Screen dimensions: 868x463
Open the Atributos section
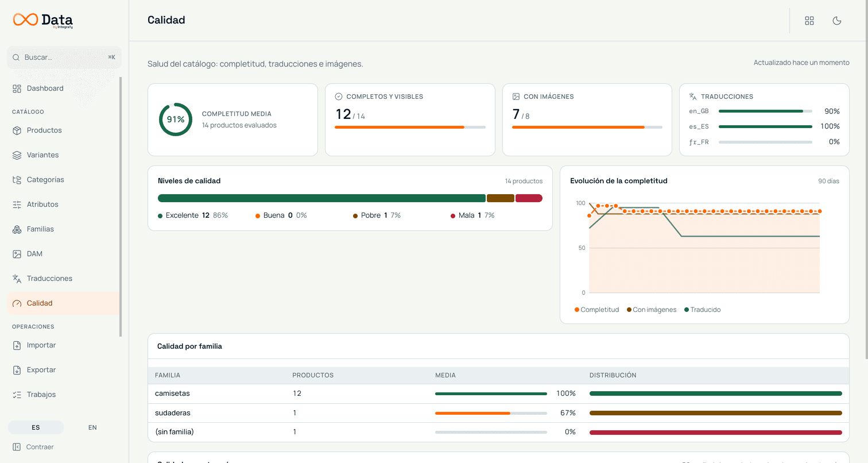click(63, 205)
